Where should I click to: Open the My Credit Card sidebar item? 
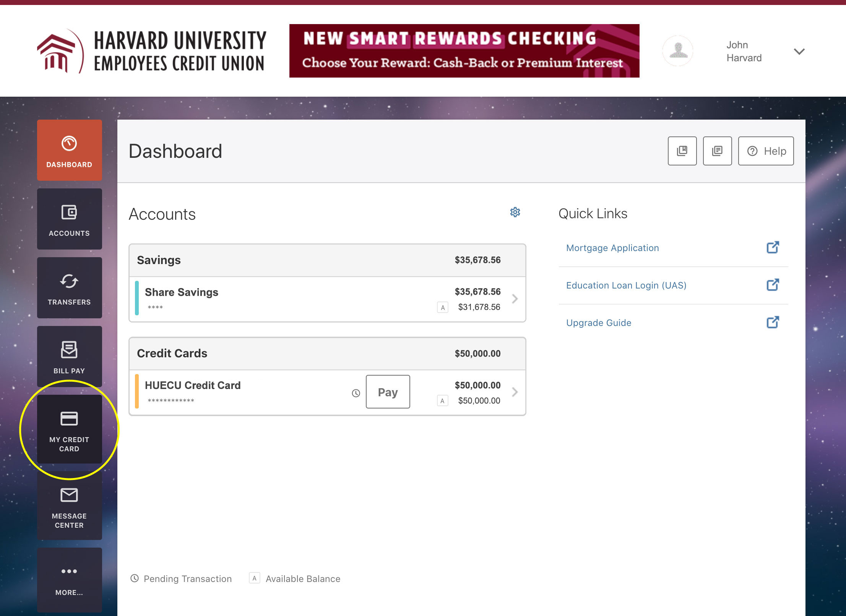(69, 429)
